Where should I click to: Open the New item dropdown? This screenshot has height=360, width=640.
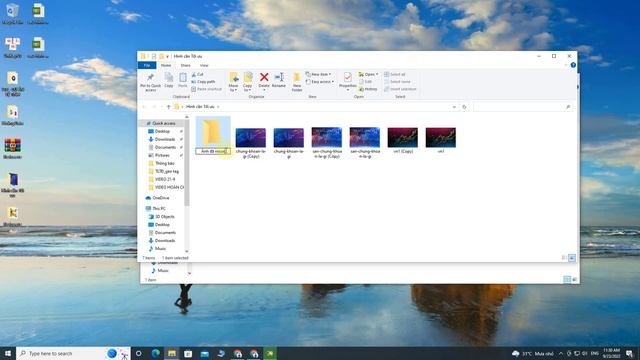coord(318,75)
